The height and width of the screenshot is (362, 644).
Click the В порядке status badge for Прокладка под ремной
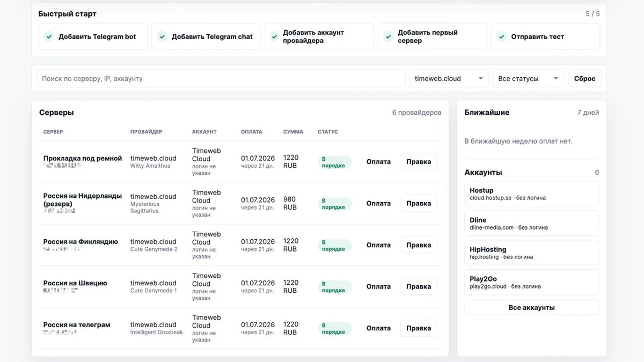[334, 162]
